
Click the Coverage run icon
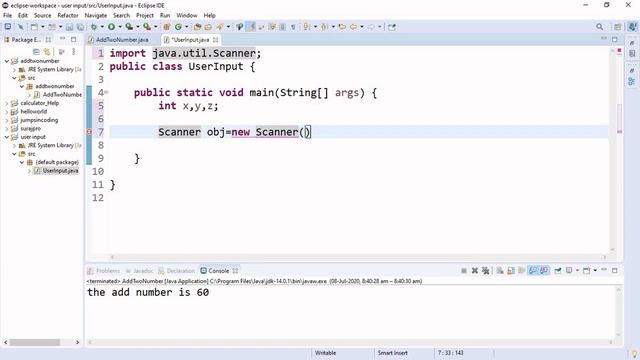point(129,27)
